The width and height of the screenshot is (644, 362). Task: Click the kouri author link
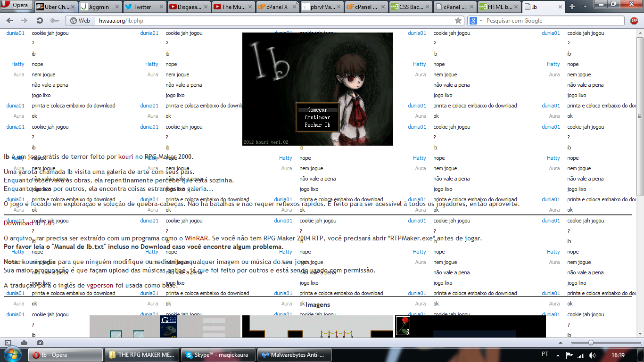[125, 157]
